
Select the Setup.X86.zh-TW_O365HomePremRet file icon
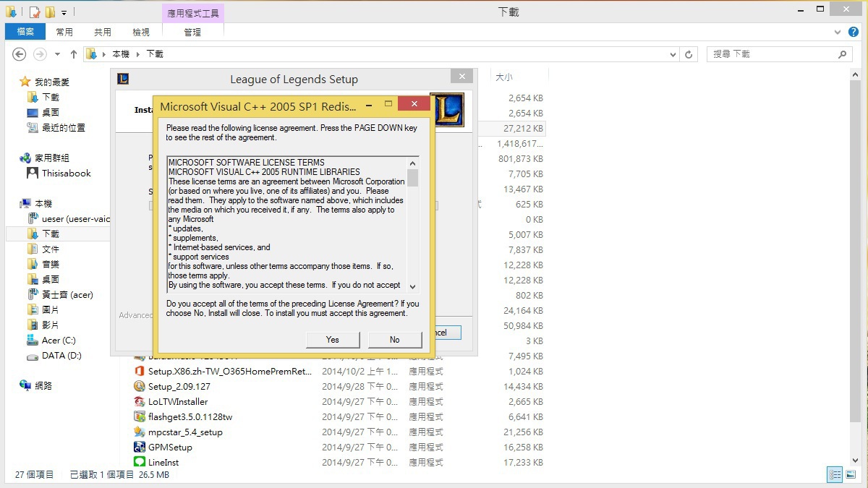(140, 372)
